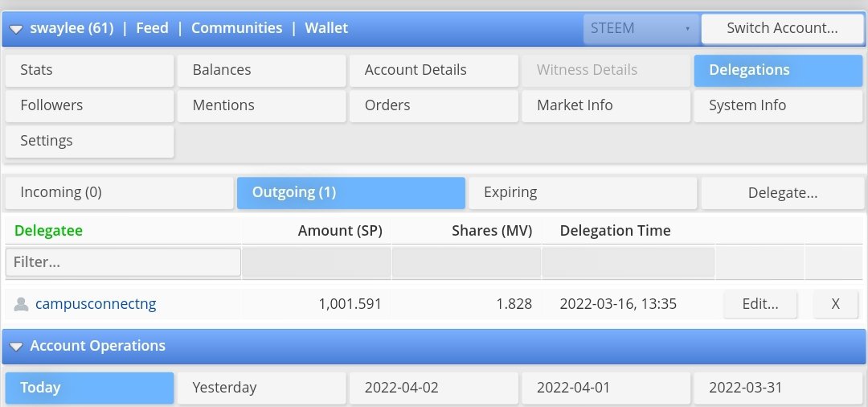Open the campusconnectng profile link
This screenshot has height=407, width=868.
pos(96,304)
